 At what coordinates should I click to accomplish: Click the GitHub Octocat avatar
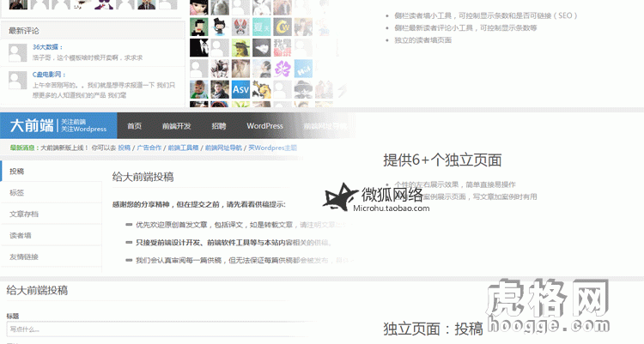(220, 27)
